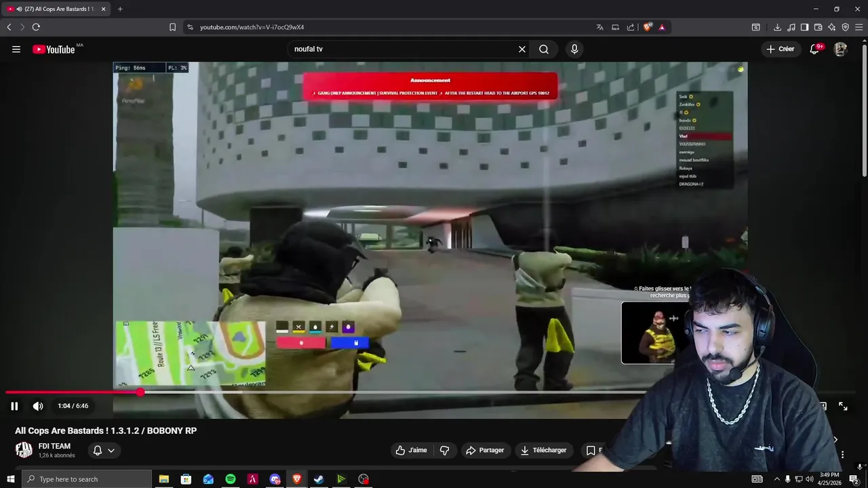This screenshot has width=868, height=488.
Task: Open the tab search icon in the toolbar
Action: (x=755, y=27)
